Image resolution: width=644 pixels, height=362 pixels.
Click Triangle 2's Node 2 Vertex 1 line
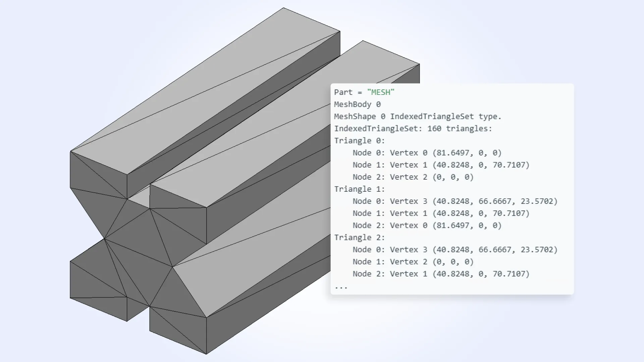click(x=441, y=274)
